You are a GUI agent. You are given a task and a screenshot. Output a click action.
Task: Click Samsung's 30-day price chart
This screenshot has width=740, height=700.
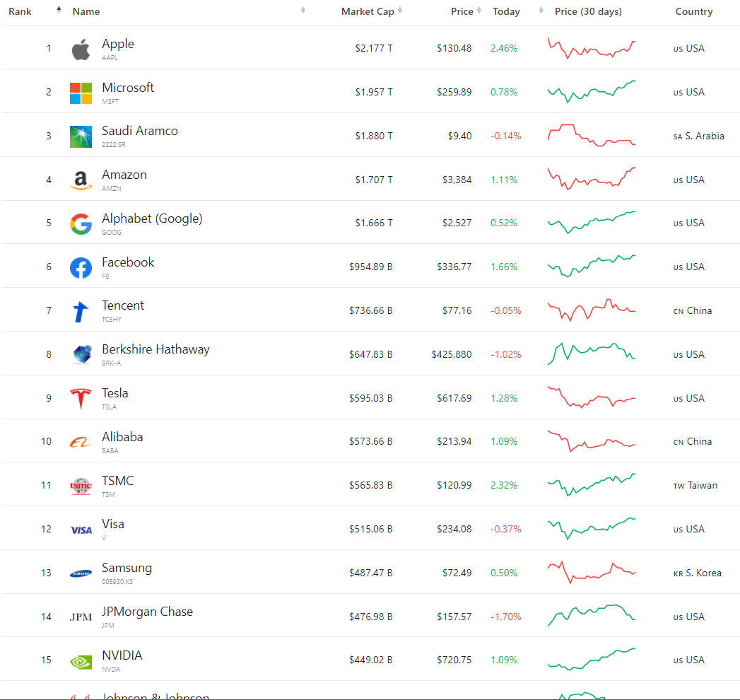(x=592, y=573)
